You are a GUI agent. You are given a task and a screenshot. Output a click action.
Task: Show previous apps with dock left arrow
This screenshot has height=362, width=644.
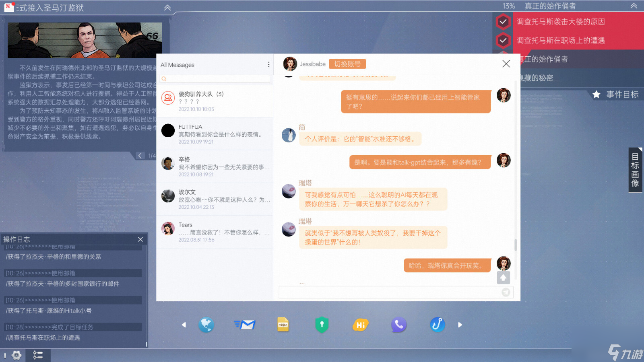(x=184, y=325)
